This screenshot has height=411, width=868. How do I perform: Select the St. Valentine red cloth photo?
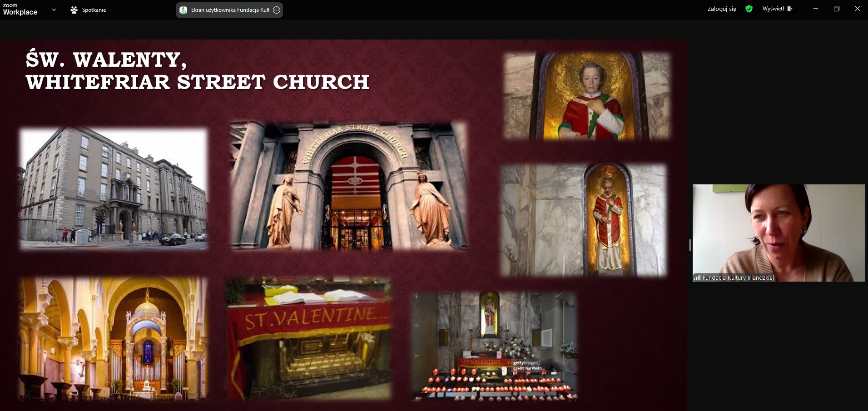click(x=309, y=339)
